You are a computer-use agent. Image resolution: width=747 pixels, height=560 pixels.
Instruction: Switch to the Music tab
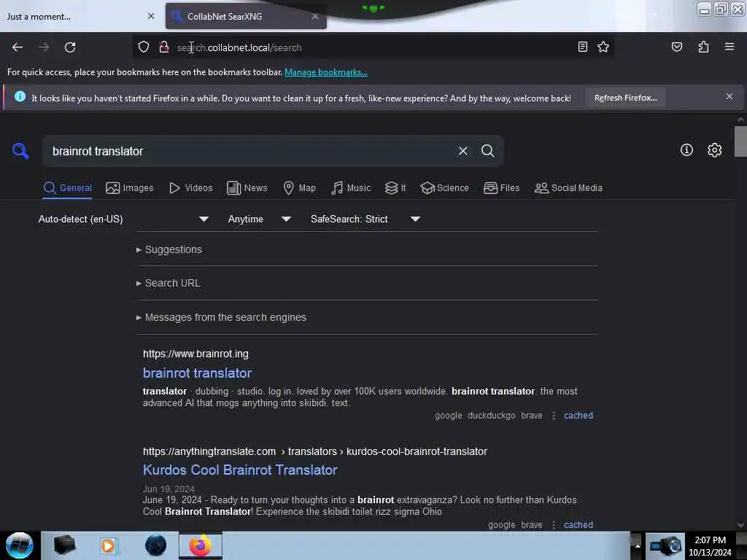[351, 188]
